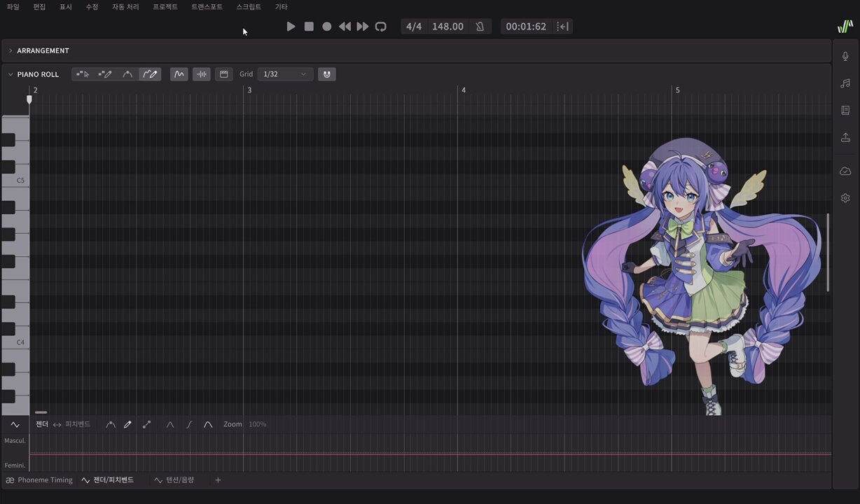This screenshot has width=860, height=504.
Task: Toggle the magnet snap button
Action: tap(327, 74)
